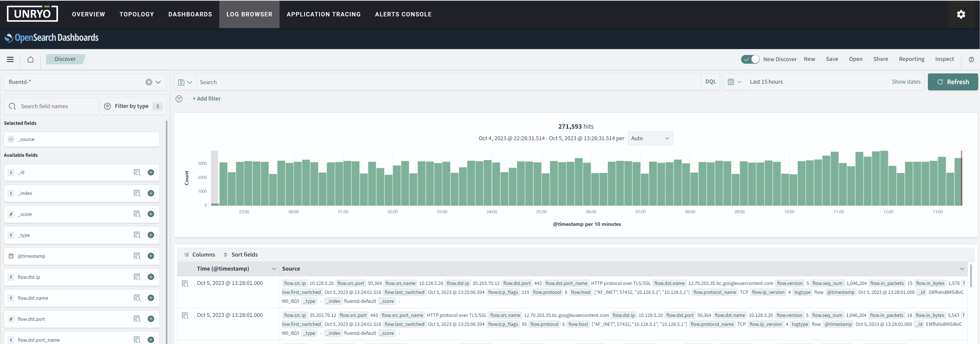Screen dimensions: 980x344
Task: Open a saved search
Action: click(856, 59)
